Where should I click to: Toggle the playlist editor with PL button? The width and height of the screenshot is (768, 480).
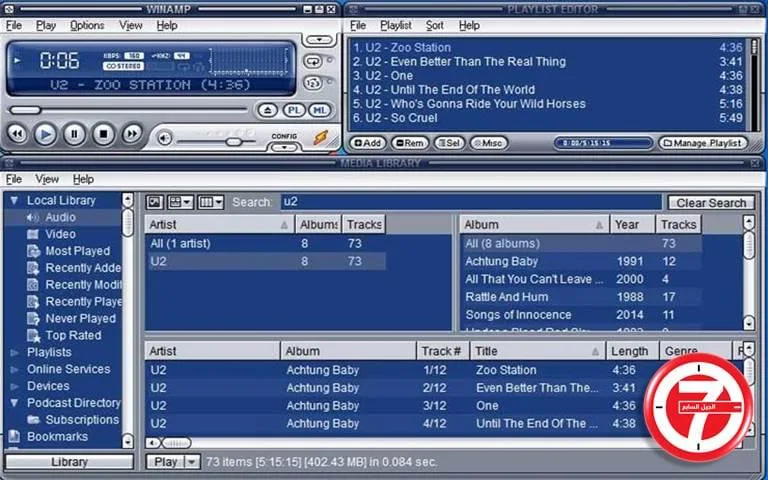(x=293, y=110)
